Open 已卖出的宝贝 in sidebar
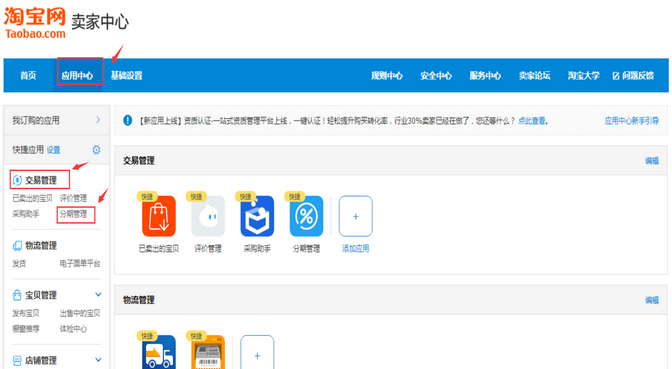Screen dimensions: 672x369 (33, 198)
